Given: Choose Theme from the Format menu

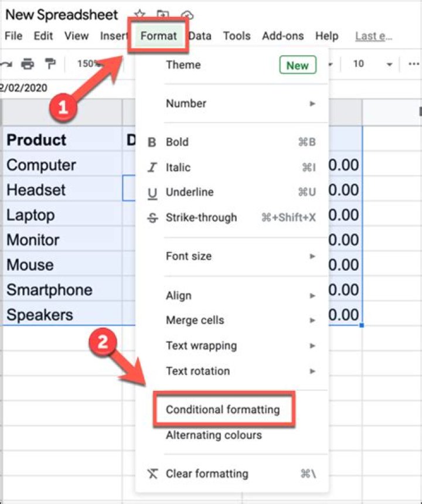Looking at the screenshot, I should [183, 65].
